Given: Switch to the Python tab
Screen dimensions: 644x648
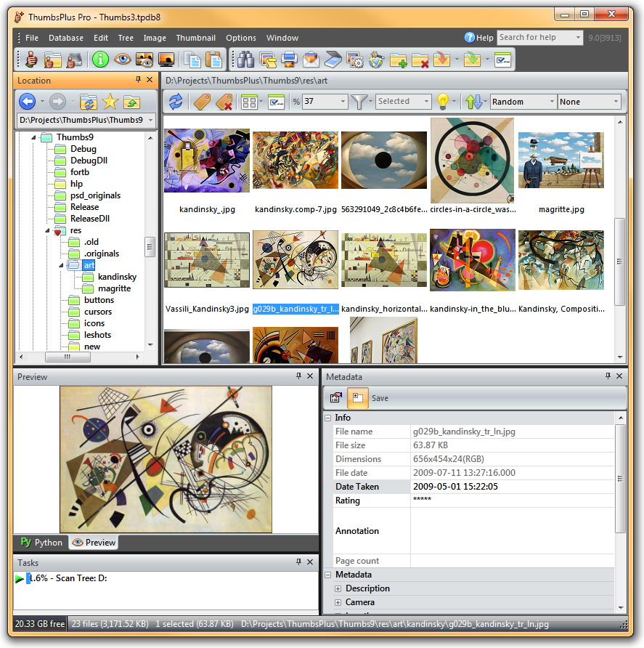Looking at the screenshot, I should (x=41, y=542).
